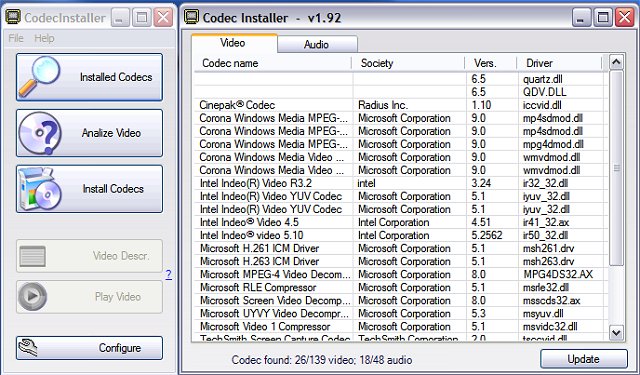
Task: Select Microsoft MPEG-4 Video Decom... row
Action: pyautogui.click(x=400, y=275)
